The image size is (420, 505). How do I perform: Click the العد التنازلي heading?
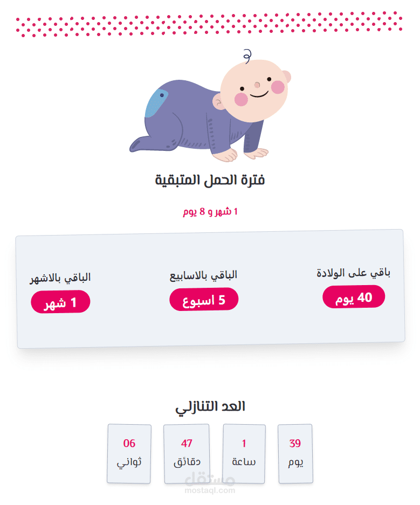[x=210, y=407]
